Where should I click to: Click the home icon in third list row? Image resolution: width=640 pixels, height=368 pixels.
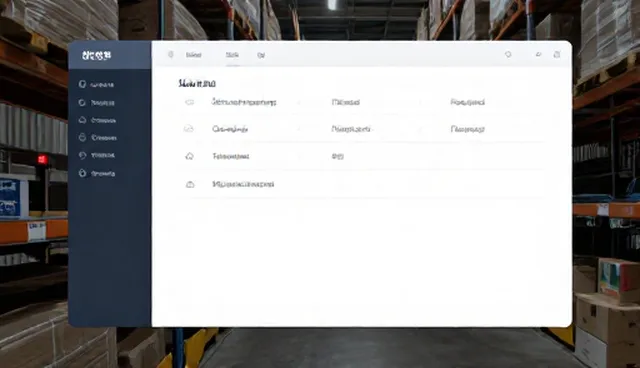click(x=189, y=156)
